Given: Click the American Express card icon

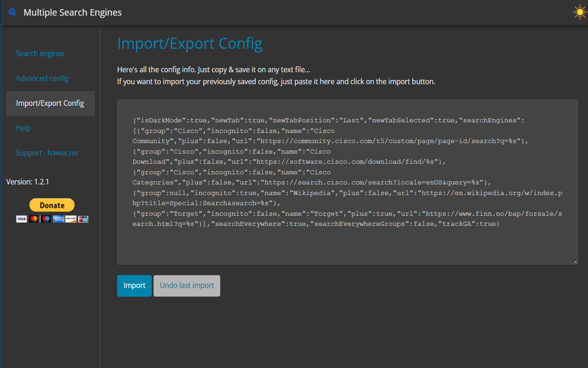Looking at the screenshot, I should 58,219.
